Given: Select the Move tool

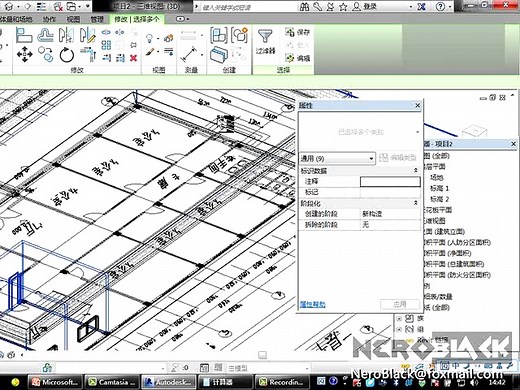Looking at the screenshot, I should [x=24, y=54].
